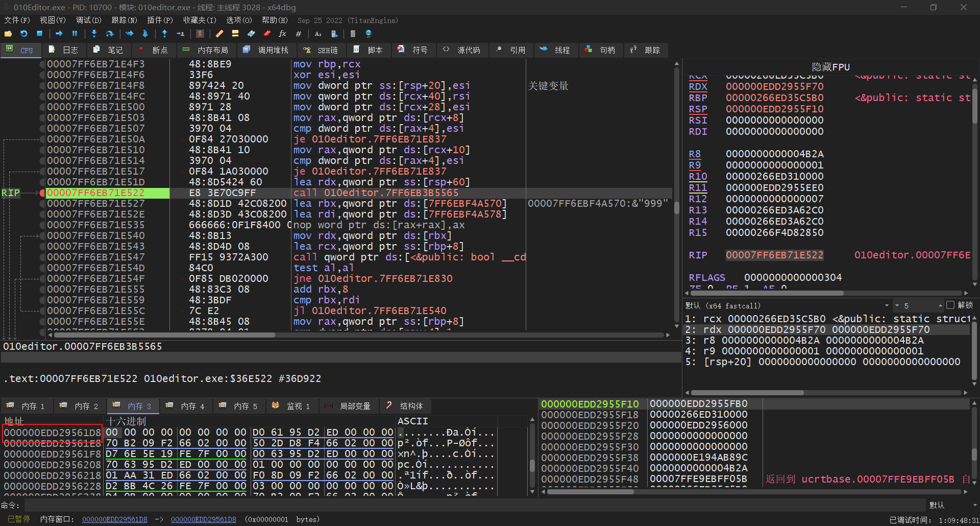
Task: Pause execution with the pause icon
Action: tap(75, 34)
